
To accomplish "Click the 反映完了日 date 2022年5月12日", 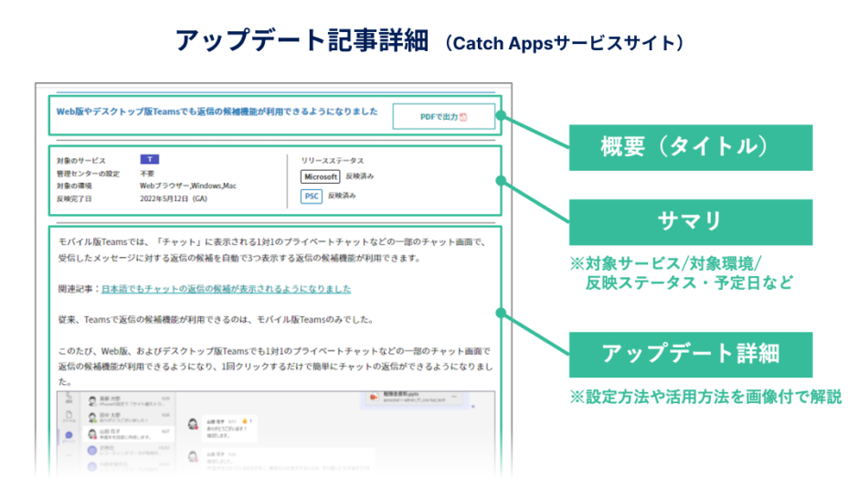I will click(174, 198).
